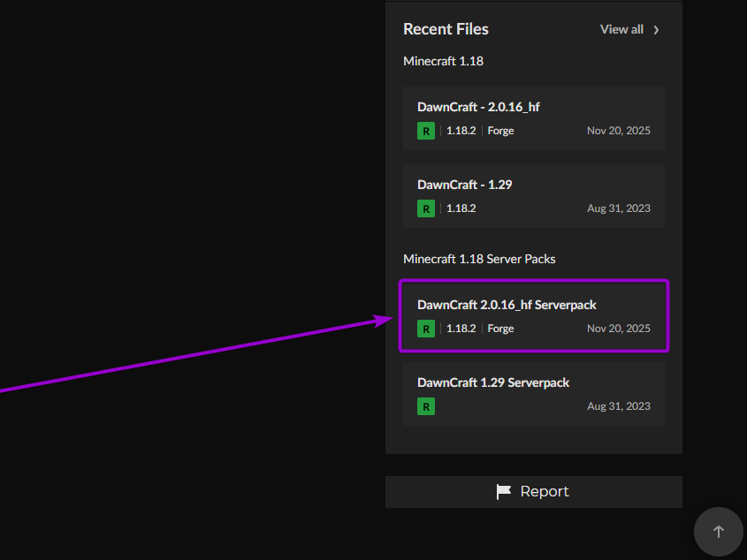The width and height of the screenshot is (747, 560).
Task: Click the 1.18.2 version label on DawnCraft 1.29
Action: tap(461, 208)
